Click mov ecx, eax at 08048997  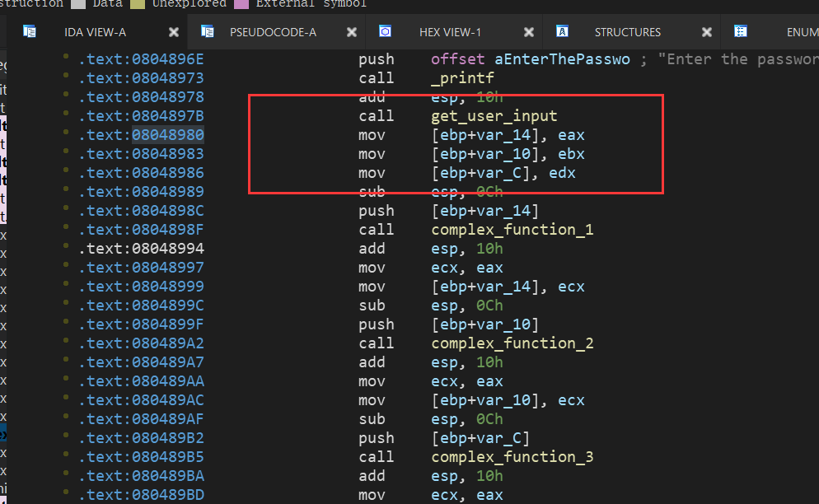[x=431, y=268]
